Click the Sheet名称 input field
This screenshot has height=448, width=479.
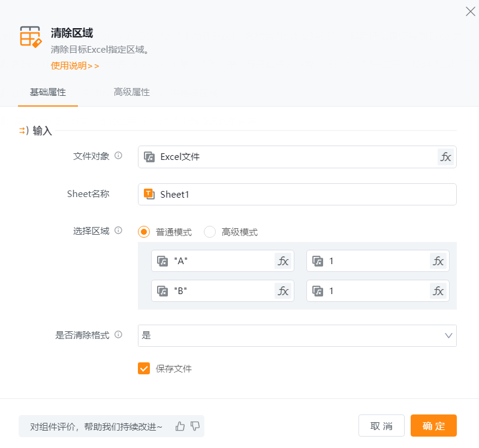(x=300, y=194)
